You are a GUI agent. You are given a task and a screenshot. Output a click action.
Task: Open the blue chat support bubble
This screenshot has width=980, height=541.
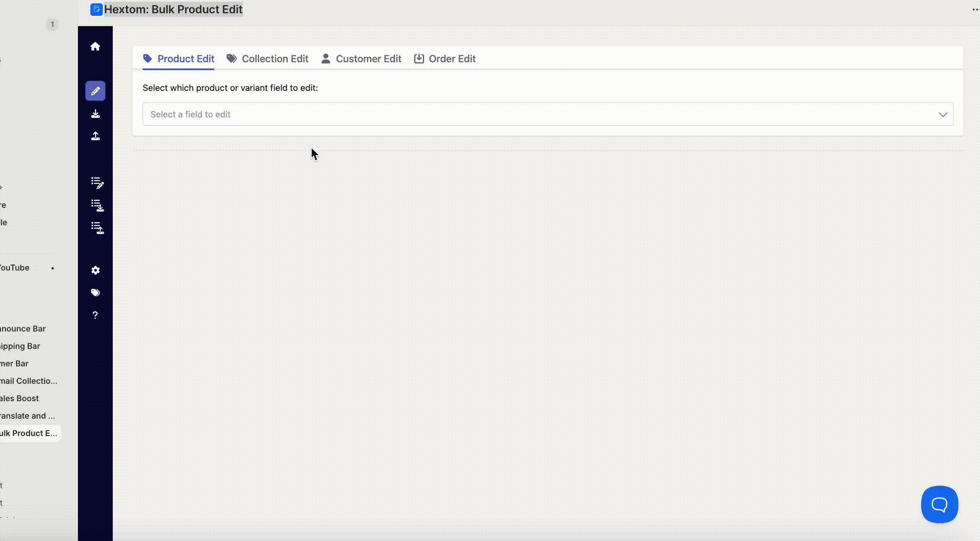click(939, 504)
